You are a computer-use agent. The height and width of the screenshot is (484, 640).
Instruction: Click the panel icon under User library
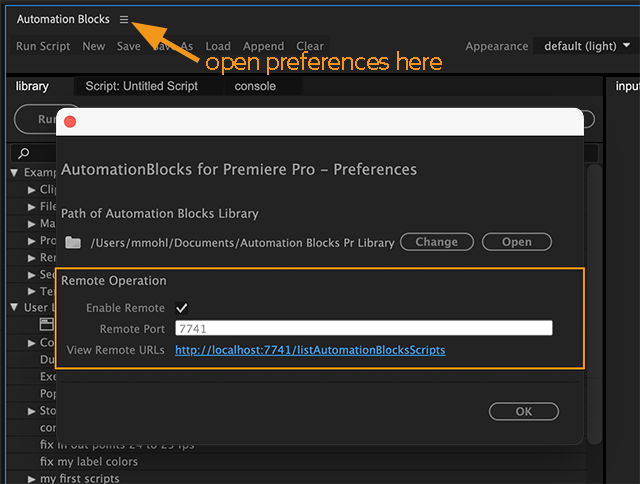[x=47, y=324]
